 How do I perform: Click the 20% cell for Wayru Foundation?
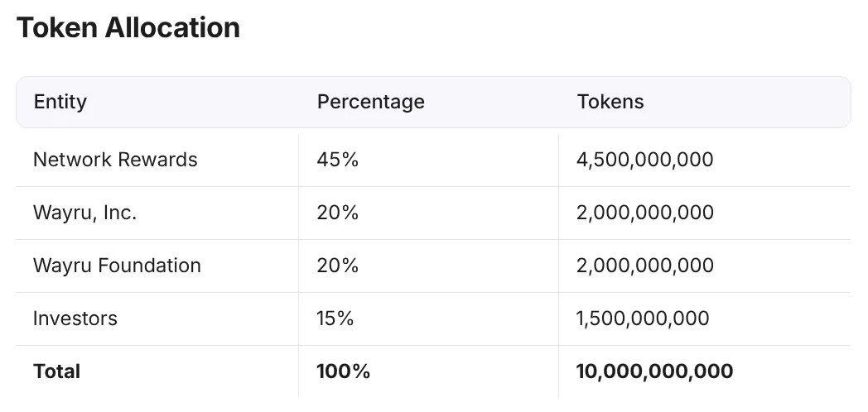(x=338, y=266)
